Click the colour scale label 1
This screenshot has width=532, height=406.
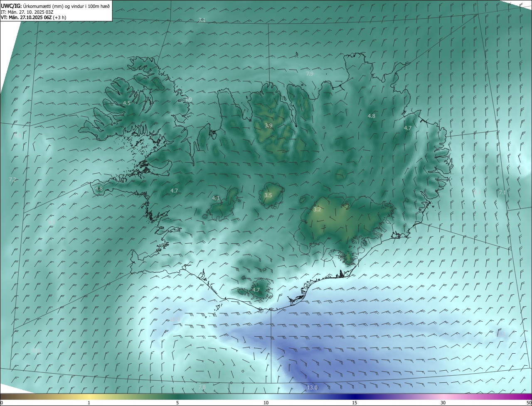(x=89, y=403)
